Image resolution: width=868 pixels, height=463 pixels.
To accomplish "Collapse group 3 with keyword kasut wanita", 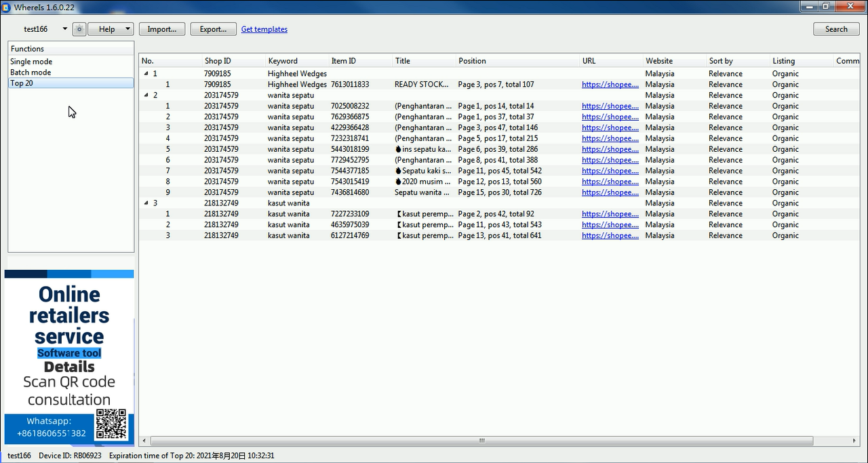I will click(x=146, y=203).
